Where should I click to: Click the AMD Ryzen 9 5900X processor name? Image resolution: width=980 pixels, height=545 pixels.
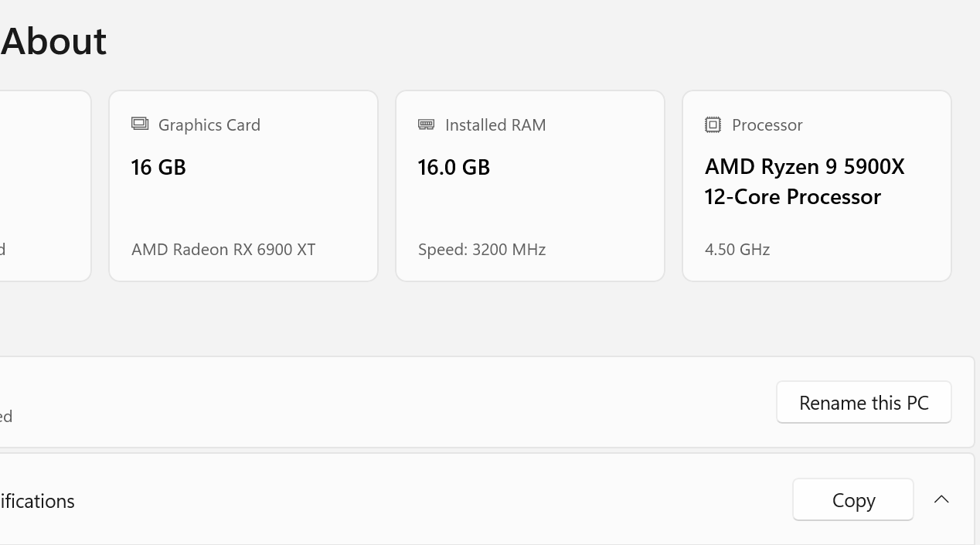[x=805, y=167]
